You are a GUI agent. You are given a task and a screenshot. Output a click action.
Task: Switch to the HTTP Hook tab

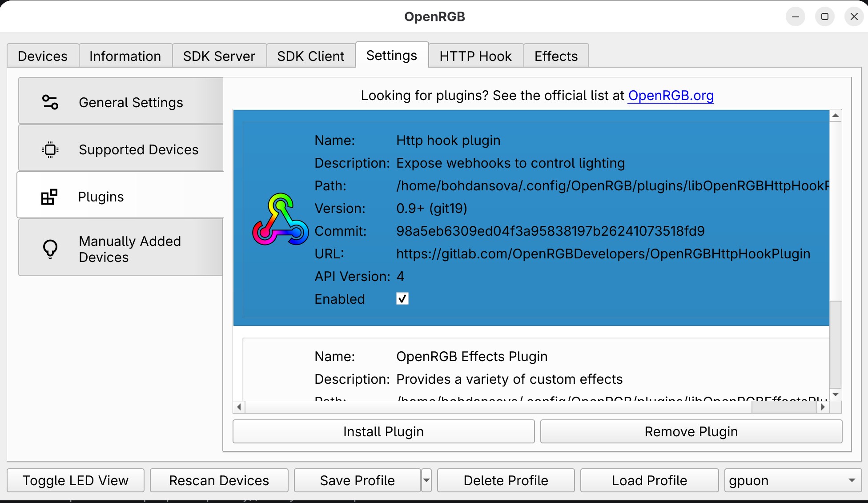[475, 56]
